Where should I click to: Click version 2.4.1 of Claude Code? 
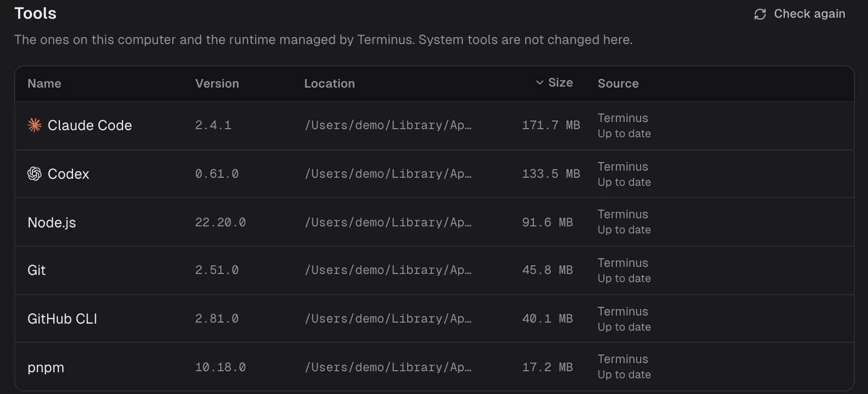click(213, 125)
